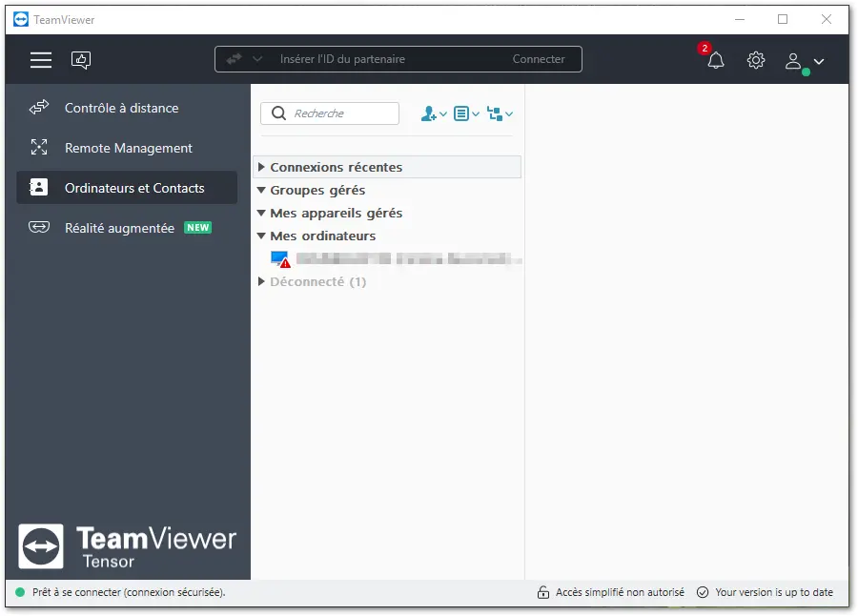The height and width of the screenshot is (616, 858).
Task: Open Réalité augmentée section
Action: pos(127,228)
